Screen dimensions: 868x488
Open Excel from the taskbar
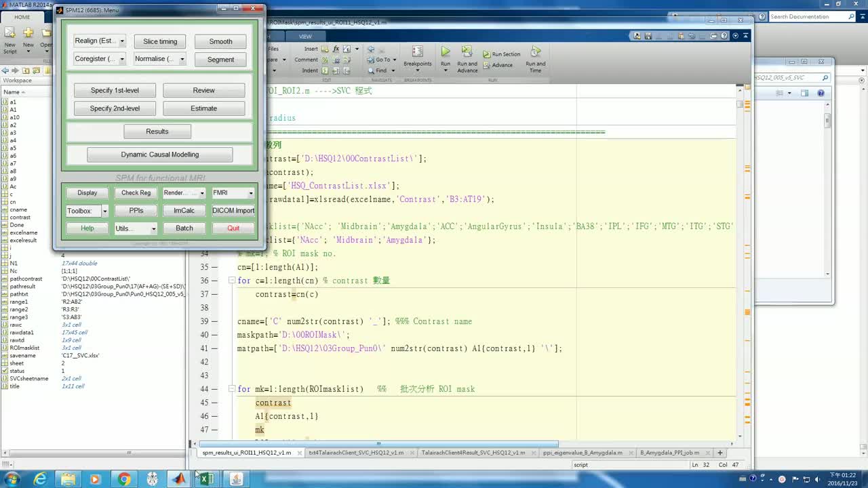pos(206,479)
